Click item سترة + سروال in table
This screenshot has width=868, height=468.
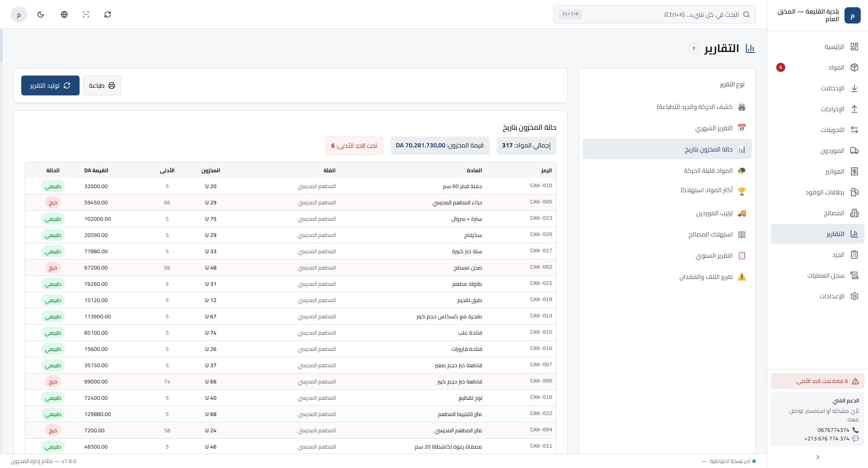467,219
